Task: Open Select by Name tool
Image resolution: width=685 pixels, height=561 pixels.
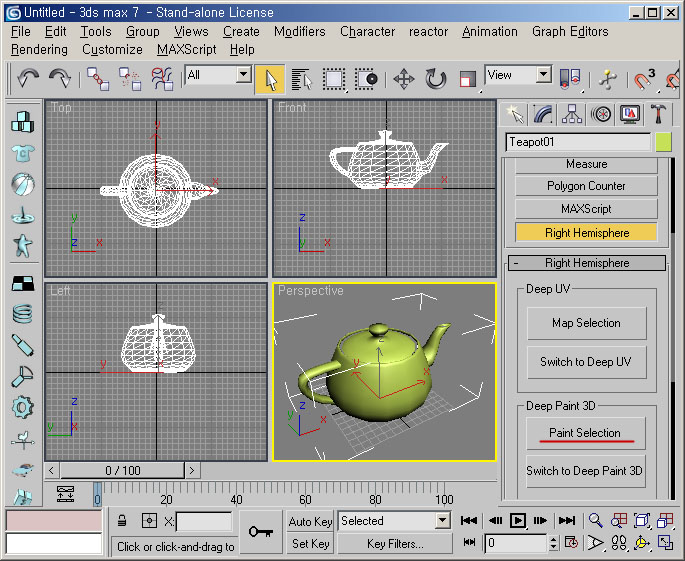Action: 301,80
